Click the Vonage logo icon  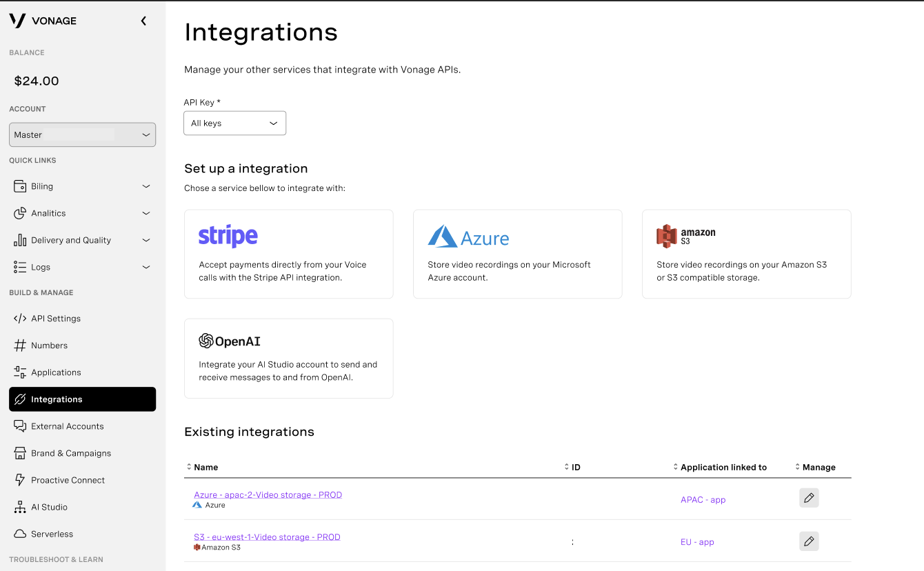tap(17, 21)
